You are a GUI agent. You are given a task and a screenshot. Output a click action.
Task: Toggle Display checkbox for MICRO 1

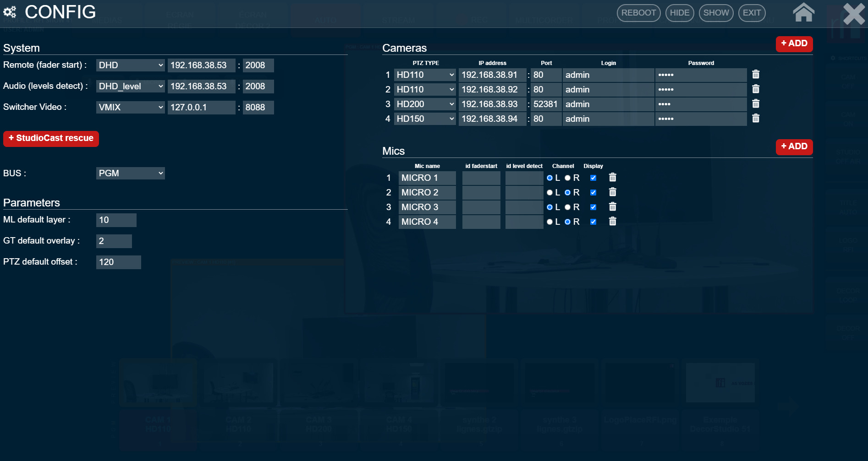click(x=593, y=178)
